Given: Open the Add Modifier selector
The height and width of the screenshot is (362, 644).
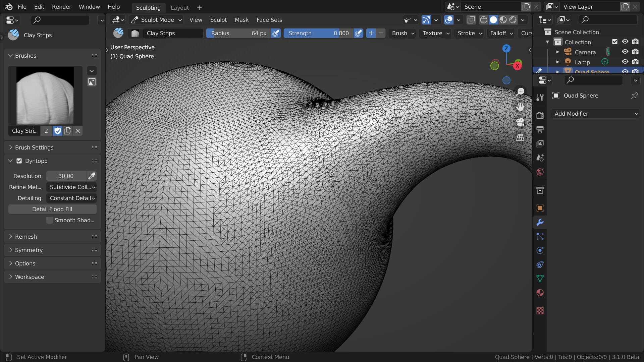Looking at the screenshot, I should 596,114.
